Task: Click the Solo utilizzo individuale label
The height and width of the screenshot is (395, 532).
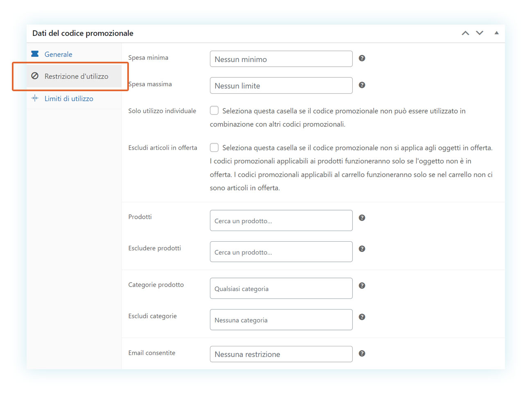Action: pyautogui.click(x=162, y=111)
